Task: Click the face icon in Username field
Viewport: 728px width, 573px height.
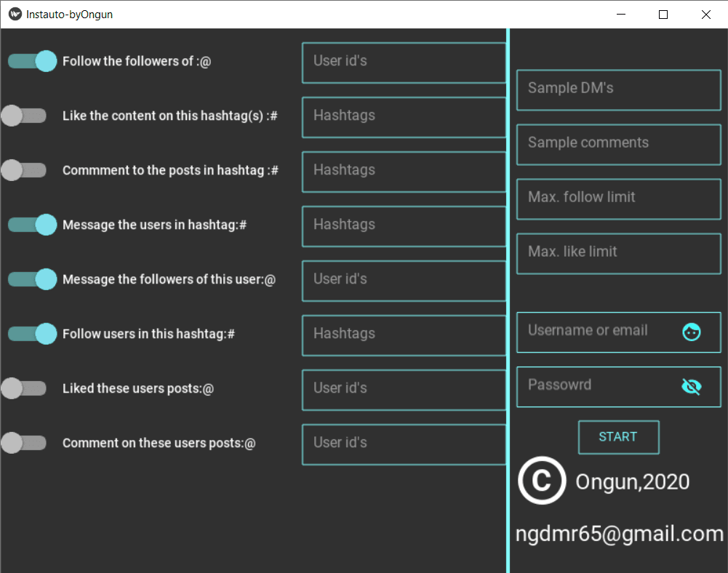Action: click(x=692, y=332)
